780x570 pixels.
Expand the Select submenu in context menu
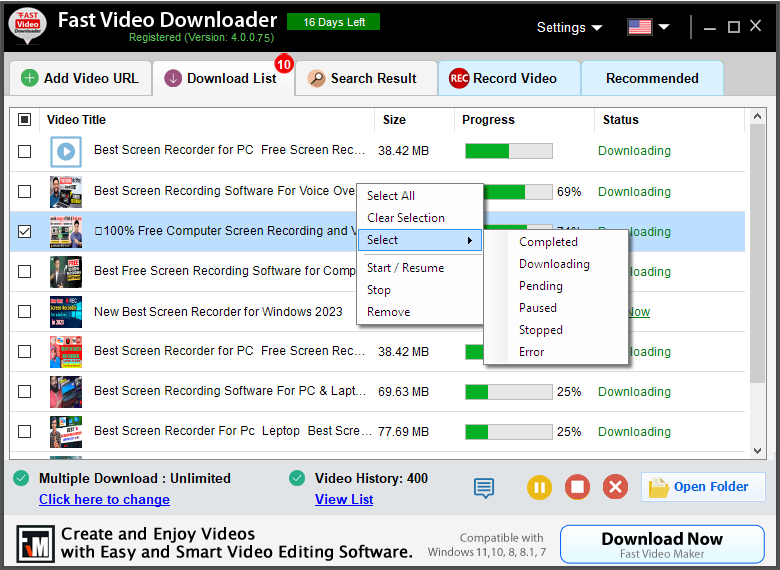pos(419,240)
